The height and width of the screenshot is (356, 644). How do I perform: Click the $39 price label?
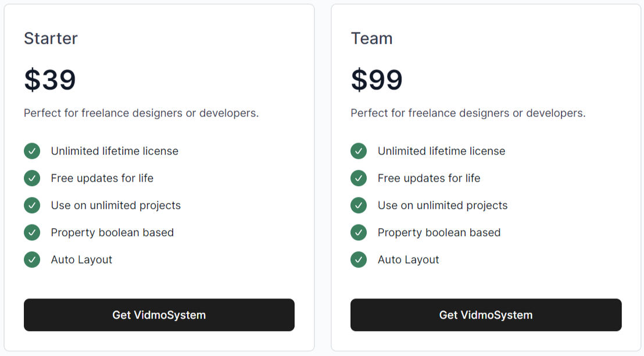click(49, 80)
